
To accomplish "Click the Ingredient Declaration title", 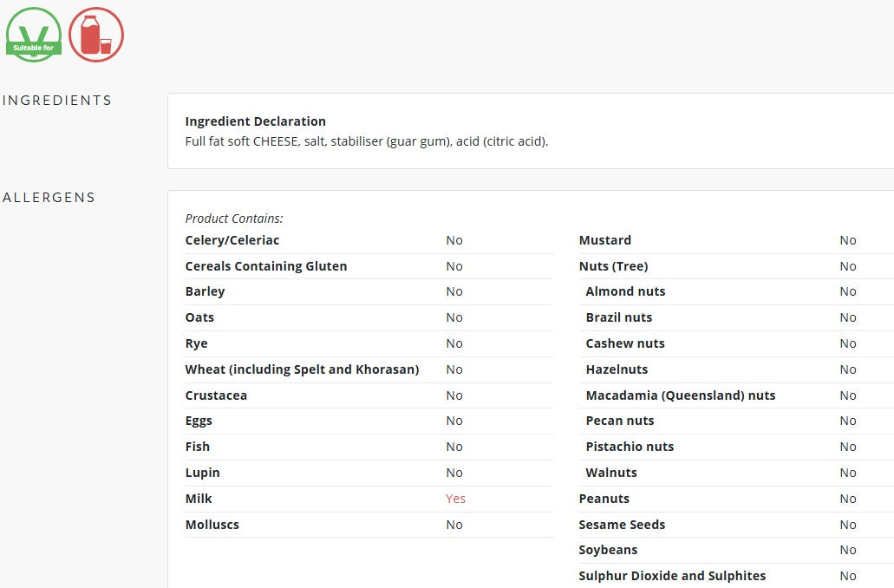I will 256,121.
